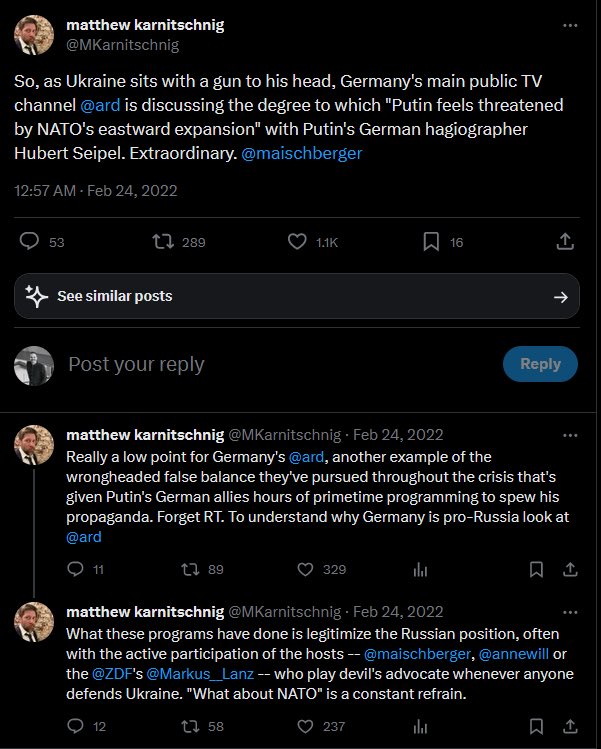The image size is (601, 749).
Task: Expand See similar posts
Action: pos(297,296)
